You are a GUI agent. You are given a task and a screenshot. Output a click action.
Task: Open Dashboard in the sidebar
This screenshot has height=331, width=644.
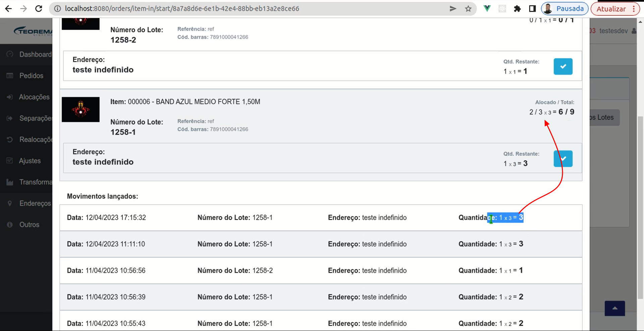[35, 54]
